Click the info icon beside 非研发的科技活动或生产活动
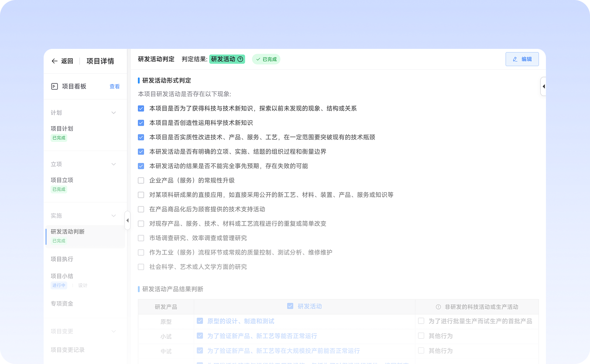590x364 pixels. 438,307
